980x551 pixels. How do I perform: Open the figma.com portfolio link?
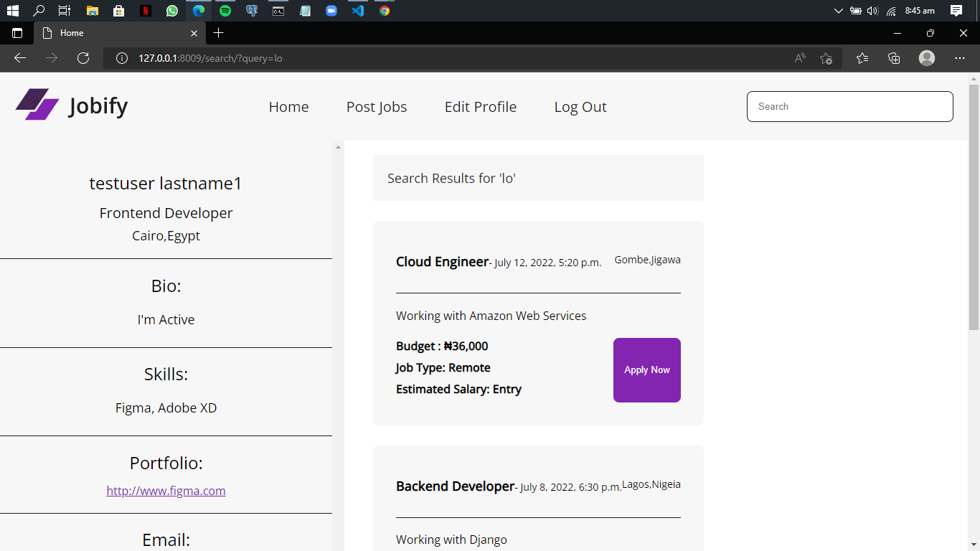[x=166, y=490]
